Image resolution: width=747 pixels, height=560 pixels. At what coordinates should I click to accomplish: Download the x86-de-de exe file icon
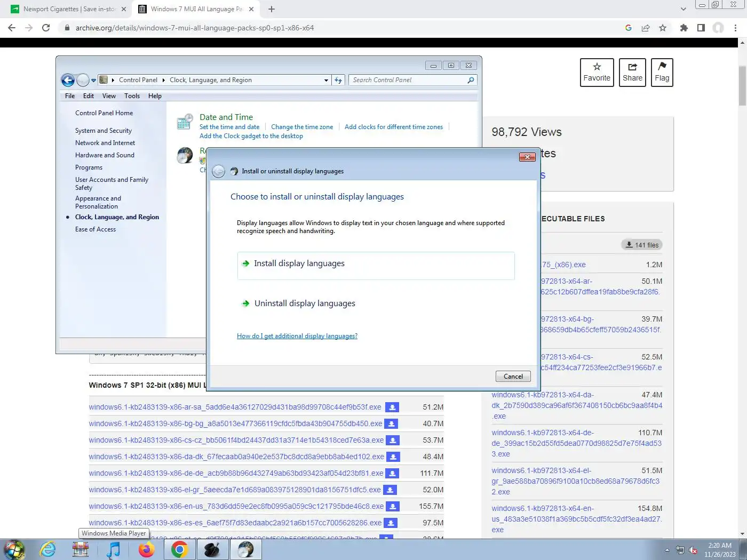click(392, 474)
